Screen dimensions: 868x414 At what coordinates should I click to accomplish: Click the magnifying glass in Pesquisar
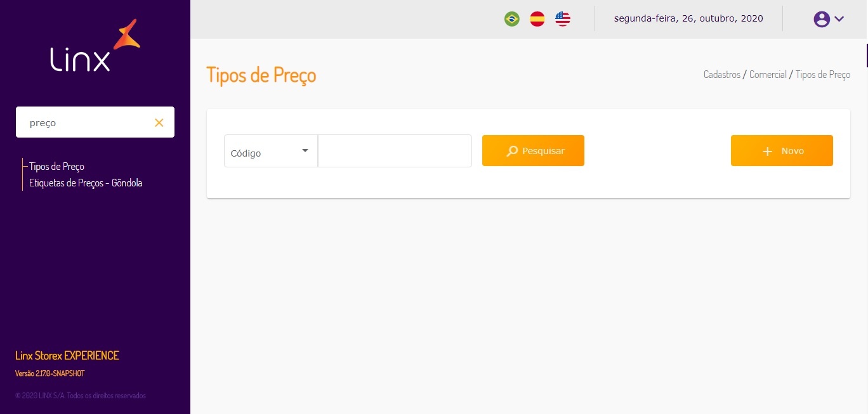[x=512, y=151]
